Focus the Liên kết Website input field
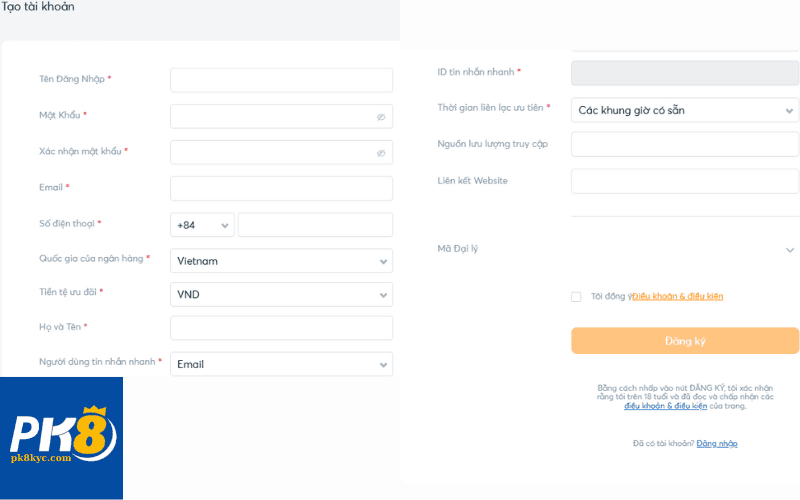This screenshot has height=500, width=800. point(685,181)
